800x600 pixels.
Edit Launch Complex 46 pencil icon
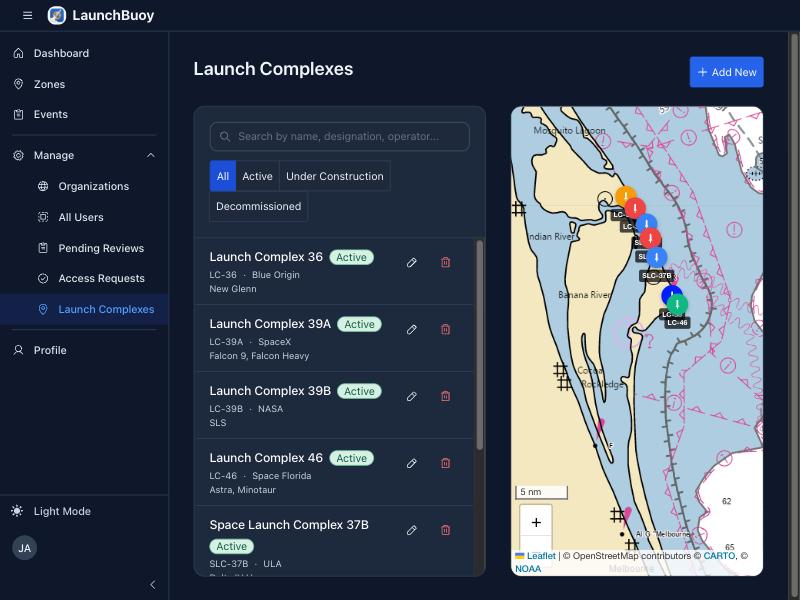412,463
